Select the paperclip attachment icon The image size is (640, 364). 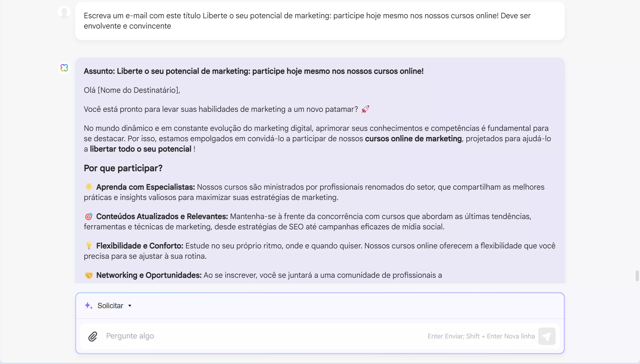tap(93, 337)
